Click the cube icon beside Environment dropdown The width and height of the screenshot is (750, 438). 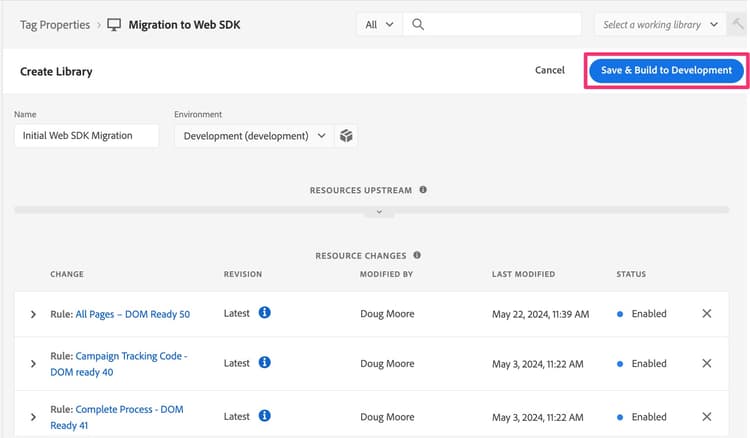pos(346,136)
